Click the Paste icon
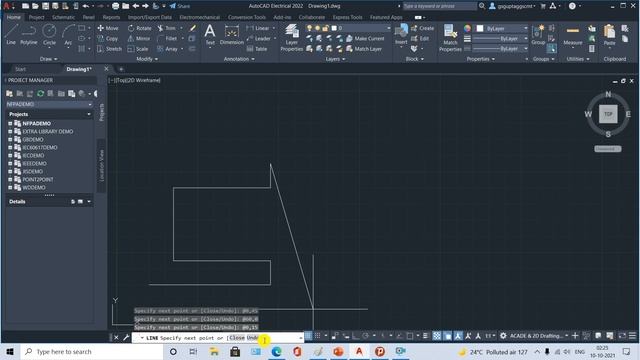This screenshot has height=360, width=640. [x=609, y=34]
